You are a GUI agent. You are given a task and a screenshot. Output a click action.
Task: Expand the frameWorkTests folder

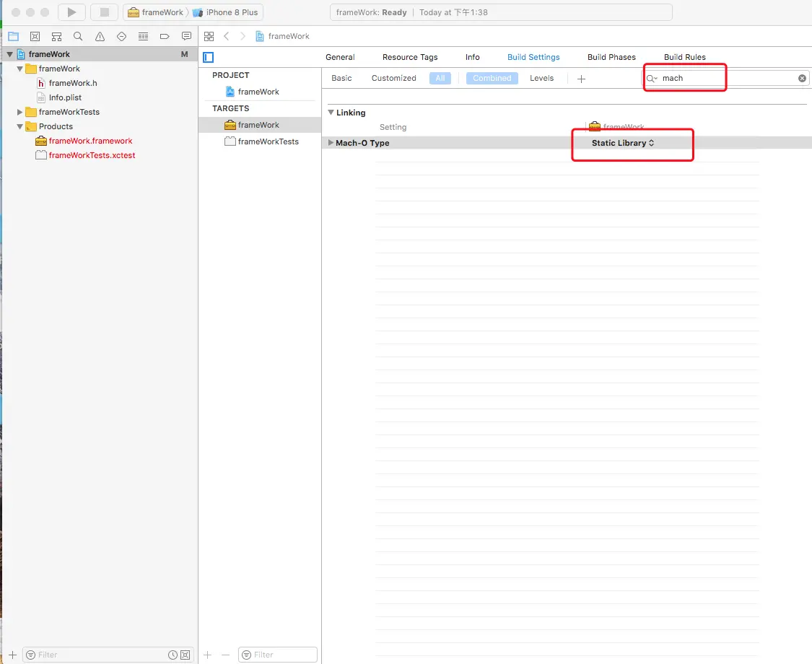[x=19, y=112]
